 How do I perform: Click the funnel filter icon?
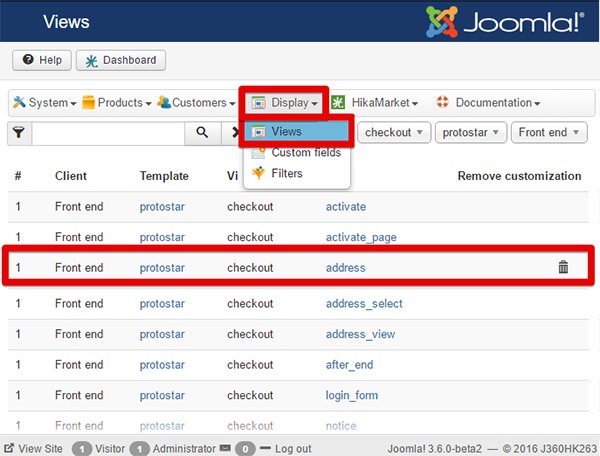[x=19, y=133]
